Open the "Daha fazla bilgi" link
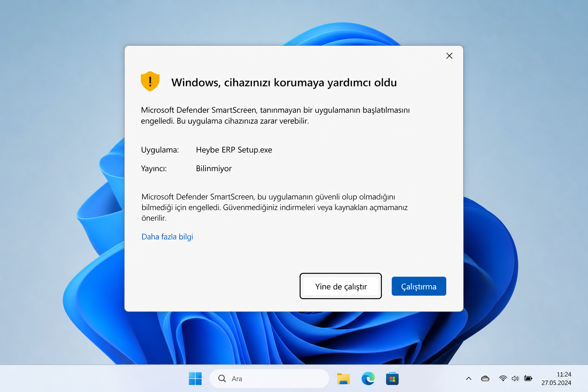 (x=167, y=237)
